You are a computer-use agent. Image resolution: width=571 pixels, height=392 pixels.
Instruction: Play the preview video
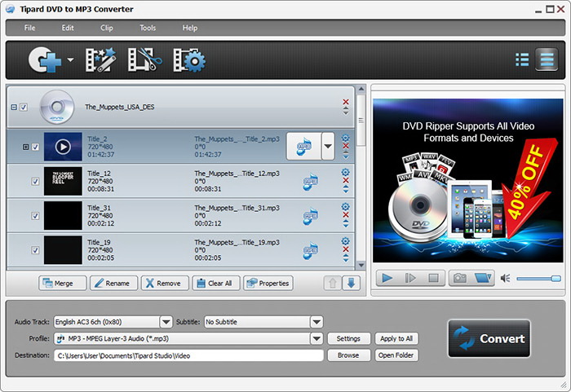[x=387, y=279]
